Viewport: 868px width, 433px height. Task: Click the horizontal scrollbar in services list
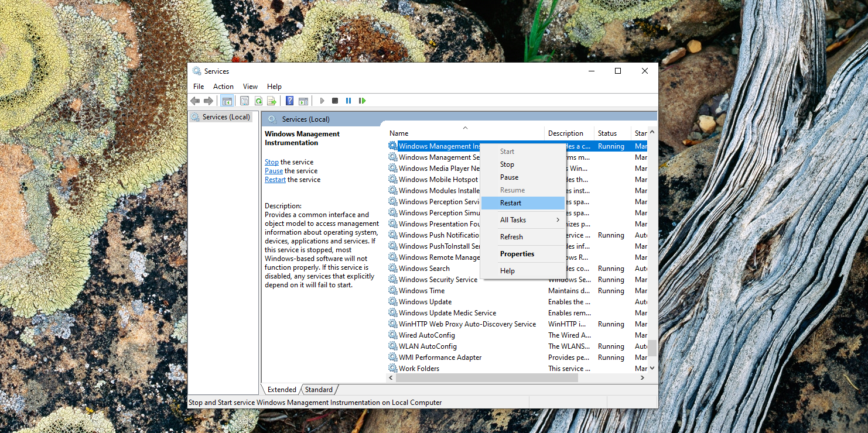pyautogui.click(x=486, y=378)
